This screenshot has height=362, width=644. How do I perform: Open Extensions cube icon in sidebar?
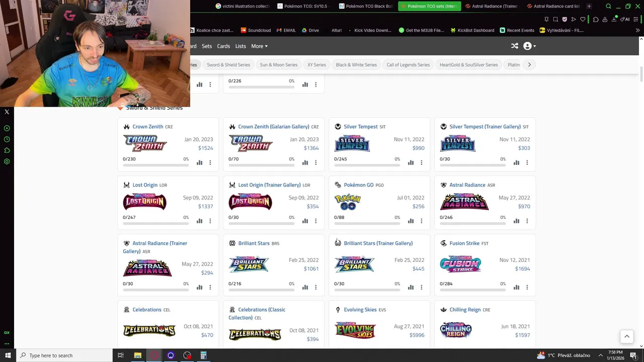[x=7, y=150]
